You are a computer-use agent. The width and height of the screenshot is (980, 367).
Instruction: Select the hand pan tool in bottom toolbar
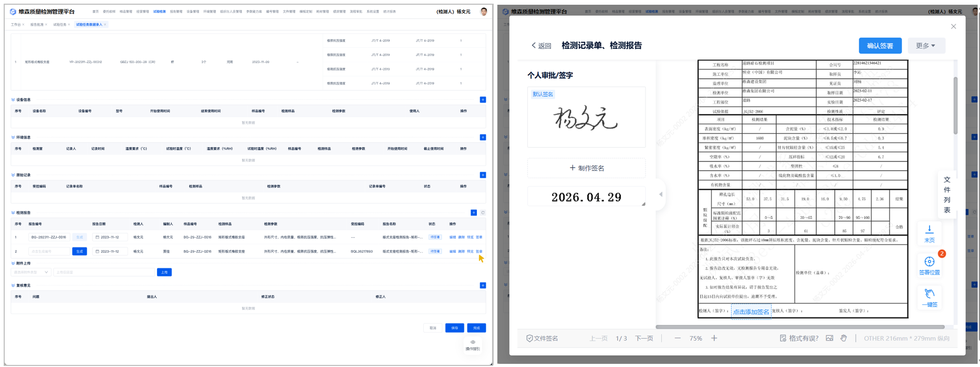point(843,338)
